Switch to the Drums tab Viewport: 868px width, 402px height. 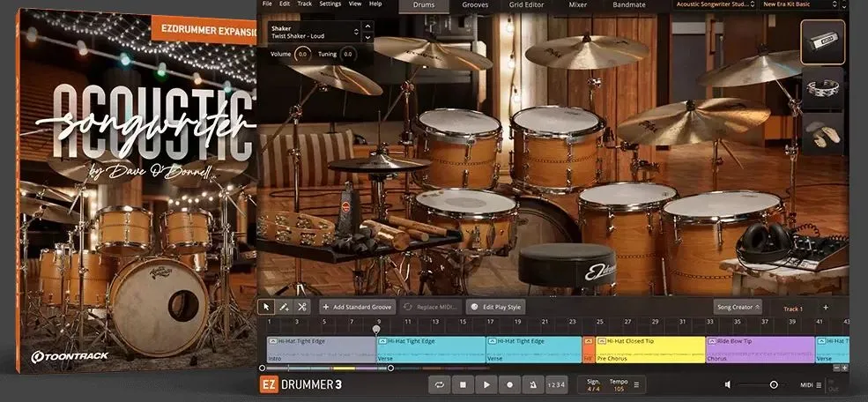click(424, 5)
